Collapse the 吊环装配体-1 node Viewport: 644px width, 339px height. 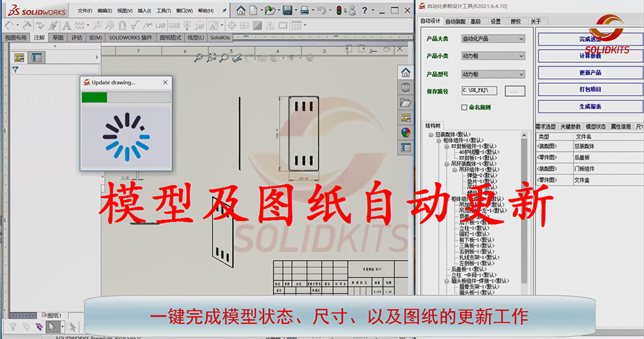coord(447,164)
